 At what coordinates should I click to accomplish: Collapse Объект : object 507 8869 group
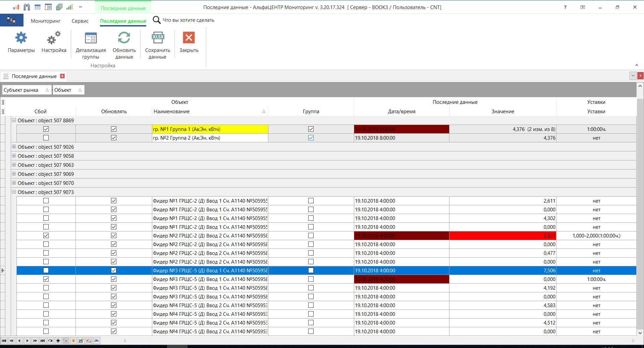pyautogui.click(x=14, y=120)
